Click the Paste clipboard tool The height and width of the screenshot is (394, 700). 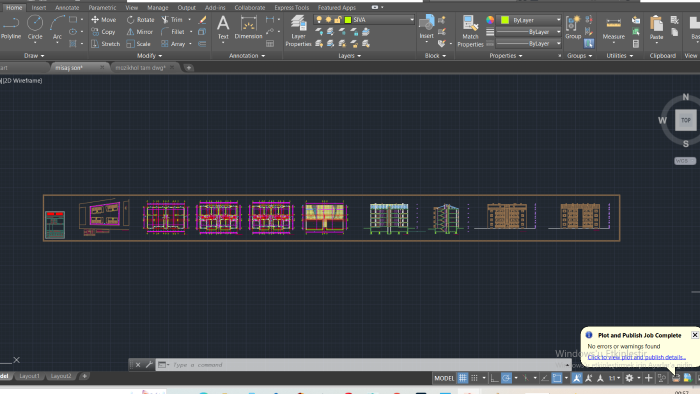(x=656, y=28)
